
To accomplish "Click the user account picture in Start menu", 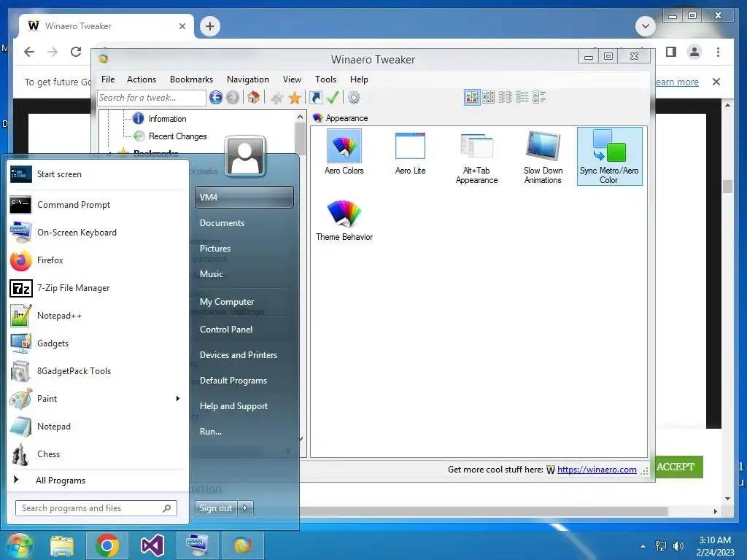I will (245, 156).
